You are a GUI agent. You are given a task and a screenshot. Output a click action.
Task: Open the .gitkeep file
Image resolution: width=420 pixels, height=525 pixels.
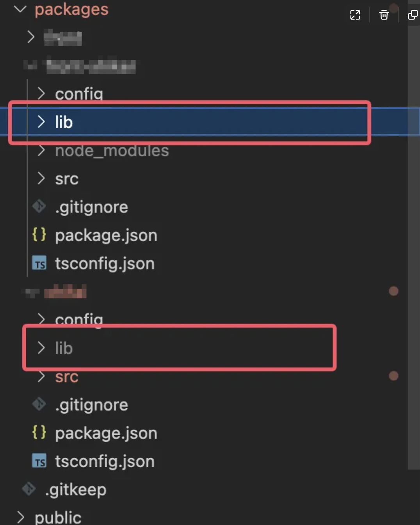point(76,489)
